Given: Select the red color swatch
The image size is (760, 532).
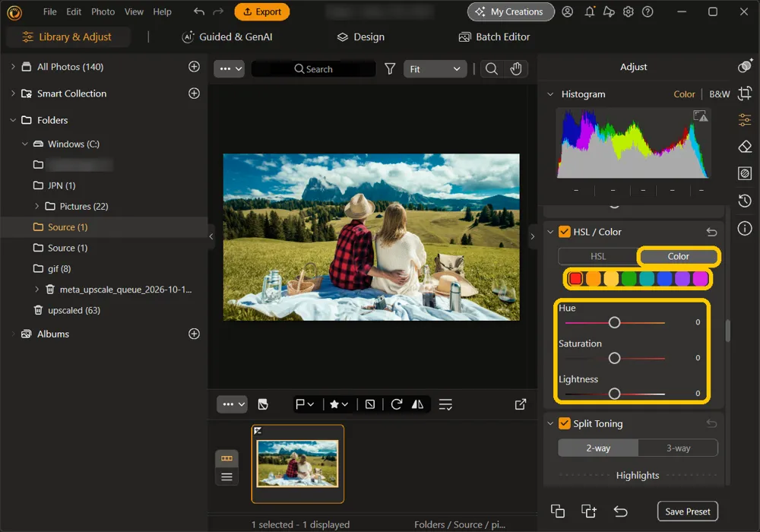Looking at the screenshot, I should point(576,279).
